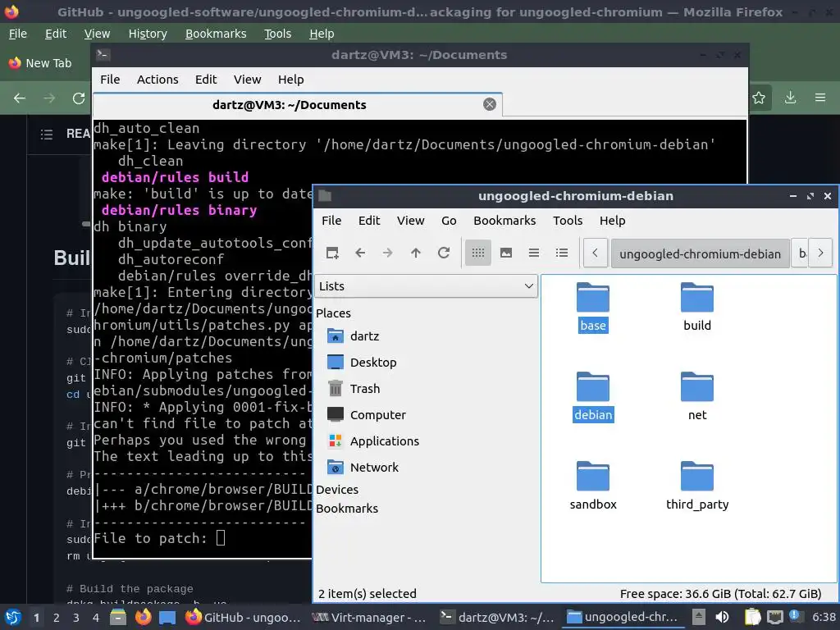Screen dimensions: 840x630
Task: Open Help menu in terminal window
Action: pos(290,80)
